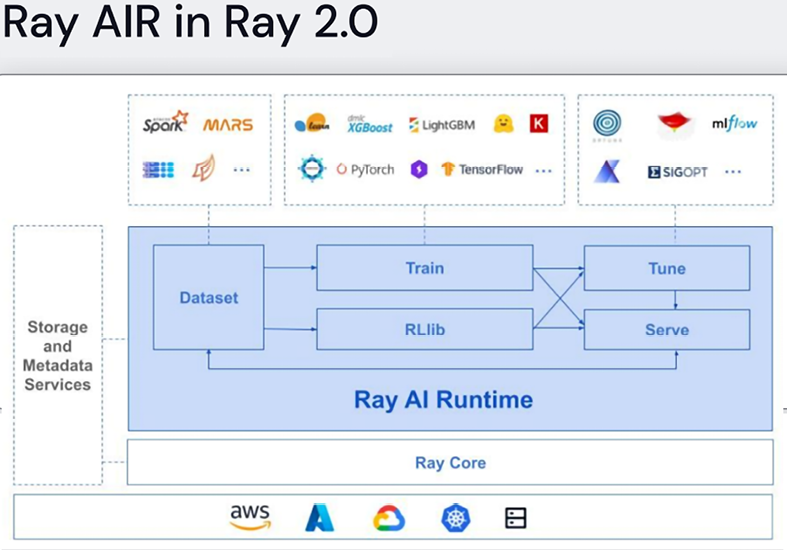Click the TensorFlow logo
The width and height of the screenshot is (787, 550).
482,170
